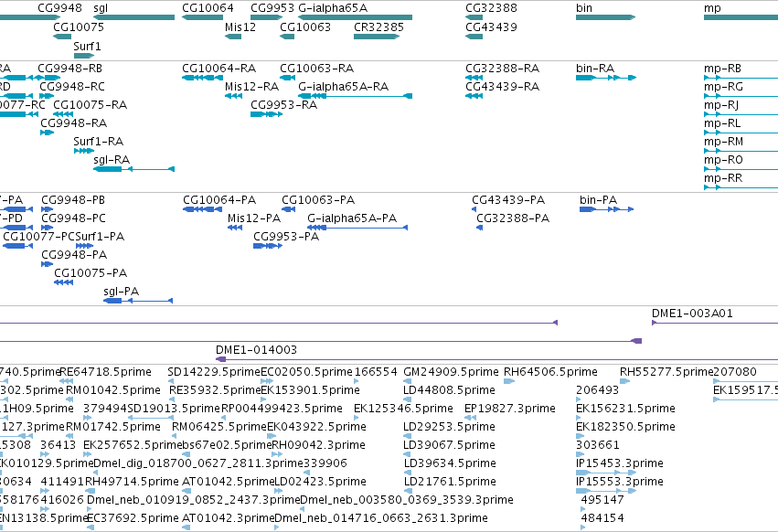The image size is (778, 532).
Task: Select the sgl-PA protein feature
Action: coord(138,301)
